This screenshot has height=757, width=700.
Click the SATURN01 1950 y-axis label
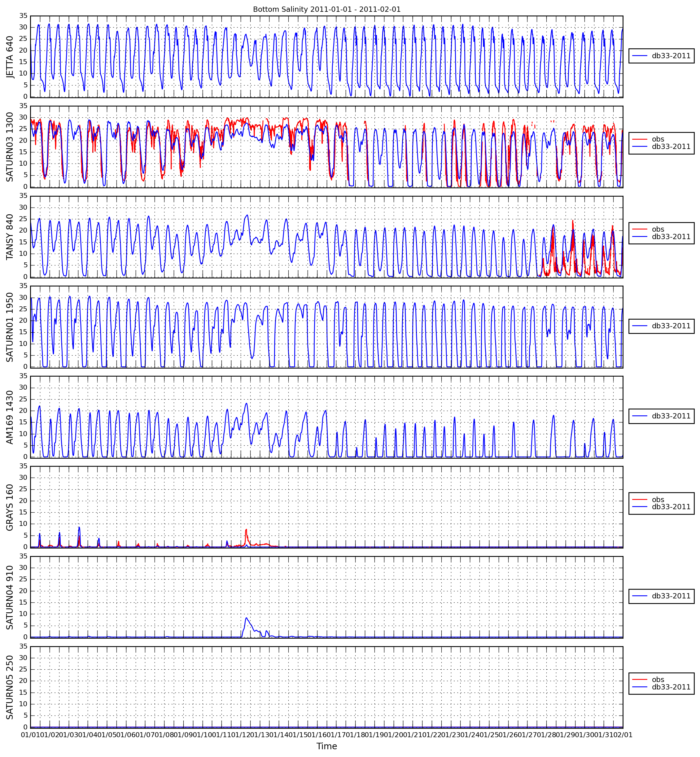coord(10,327)
